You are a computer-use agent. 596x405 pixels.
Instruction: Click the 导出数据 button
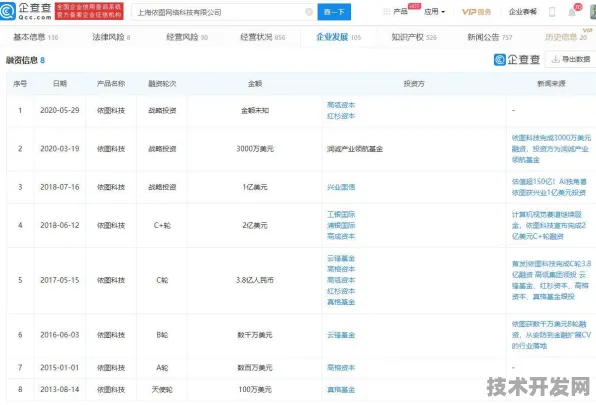[x=571, y=59]
